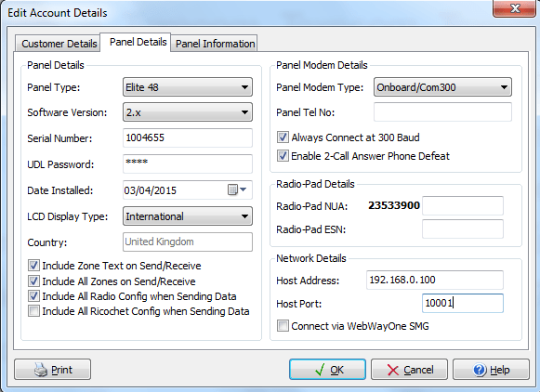540x392 pixels.
Task: Open the Panel Type dropdown showing Elite 48
Action: [x=188, y=87]
